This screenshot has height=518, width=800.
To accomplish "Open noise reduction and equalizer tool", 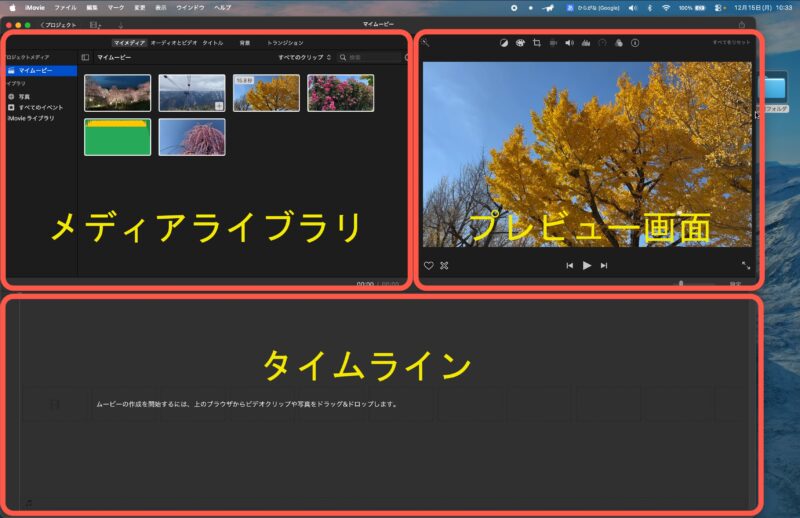I will (x=586, y=43).
